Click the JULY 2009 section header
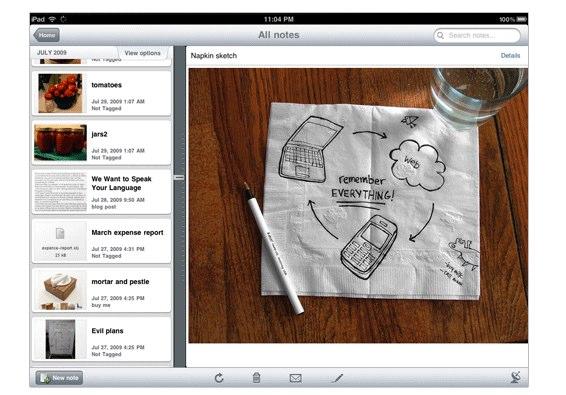 (52, 53)
